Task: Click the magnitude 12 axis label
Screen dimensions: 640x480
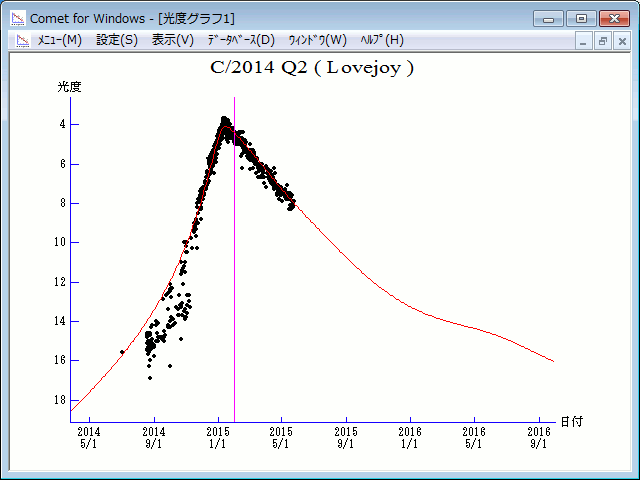Action: pyautogui.click(x=60, y=282)
